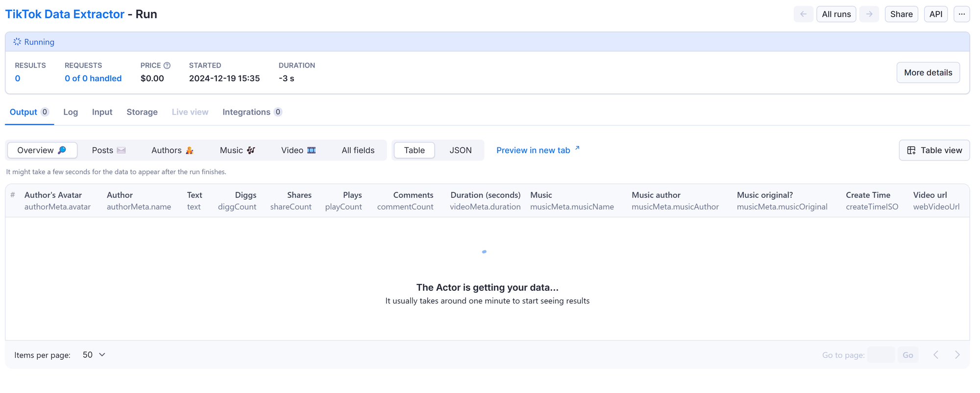Select the Video view

[298, 150]
